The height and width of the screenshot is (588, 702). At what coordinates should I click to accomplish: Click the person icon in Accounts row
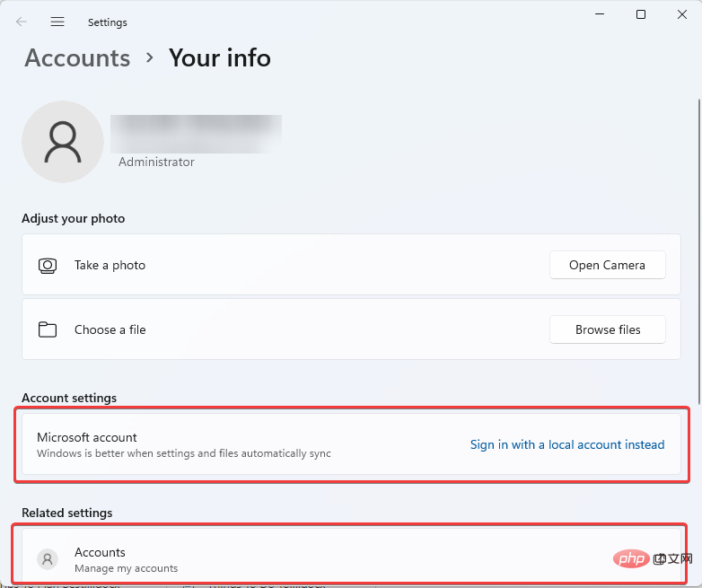pos(48,559)
